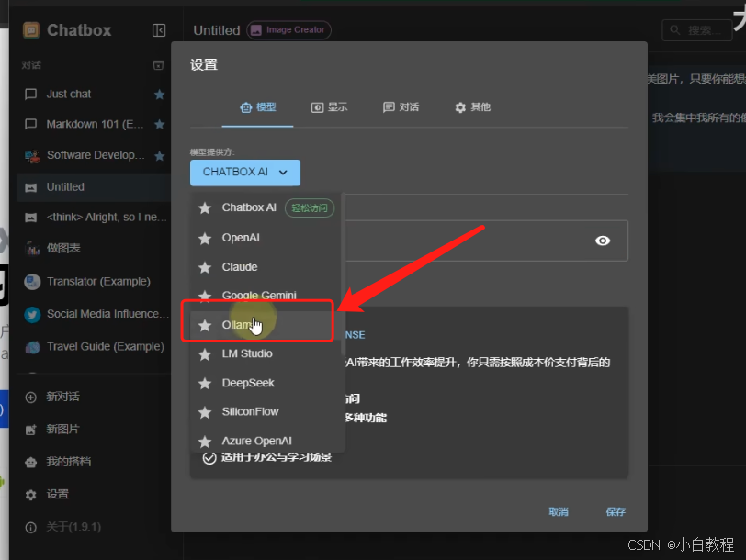The height and width of the screenshot is (560, 746).
Task: Unstar the Markdown 101 conversation
Action: [159, 125]
